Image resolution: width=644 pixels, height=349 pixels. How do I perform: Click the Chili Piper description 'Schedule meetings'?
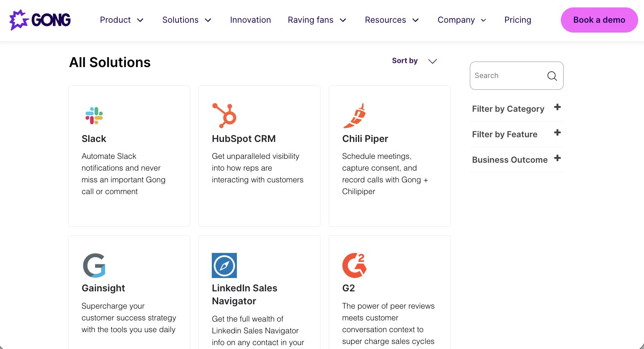pos(385,174)
